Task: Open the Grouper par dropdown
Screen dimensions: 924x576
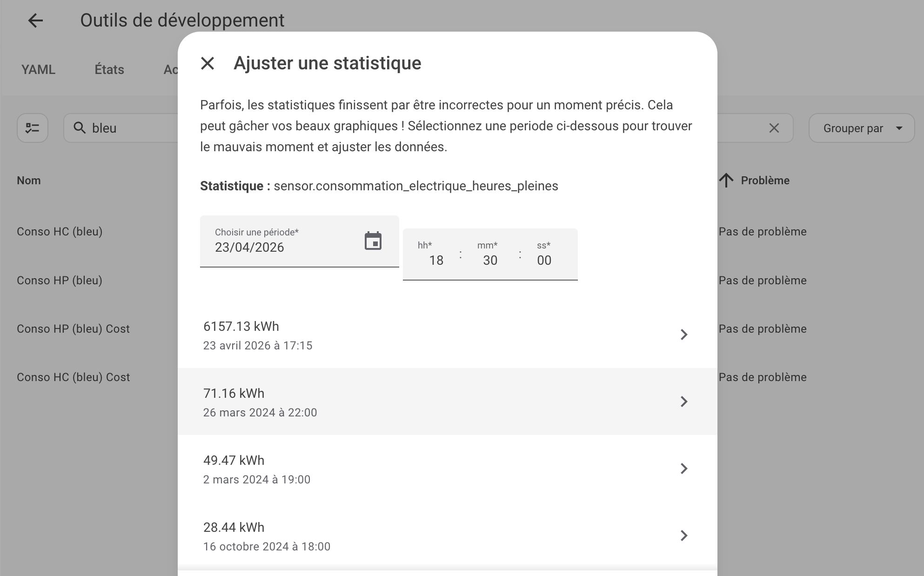Action: pos(861,128)
